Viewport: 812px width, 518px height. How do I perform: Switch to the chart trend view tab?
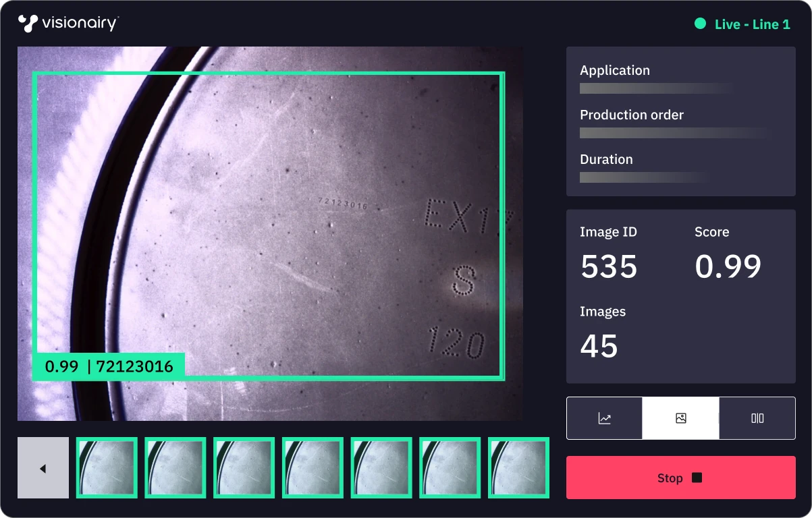(x=604, y=418)
